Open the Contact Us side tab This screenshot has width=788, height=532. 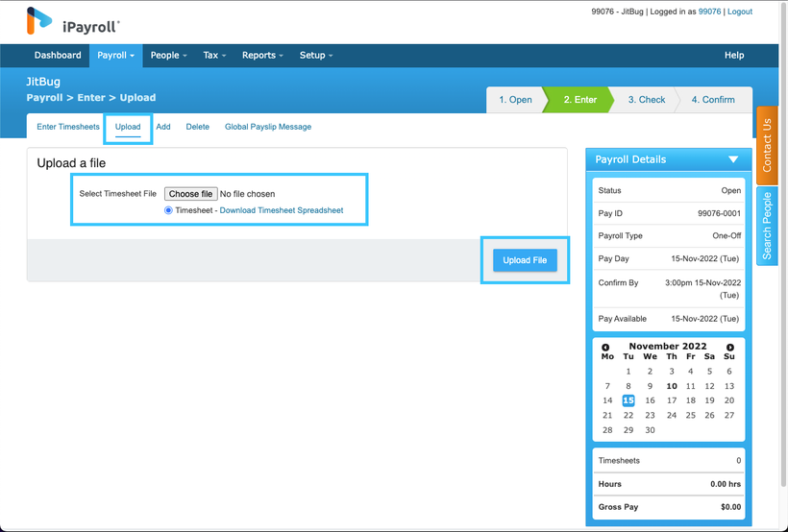pyautogui.click(x=767, y=145)
